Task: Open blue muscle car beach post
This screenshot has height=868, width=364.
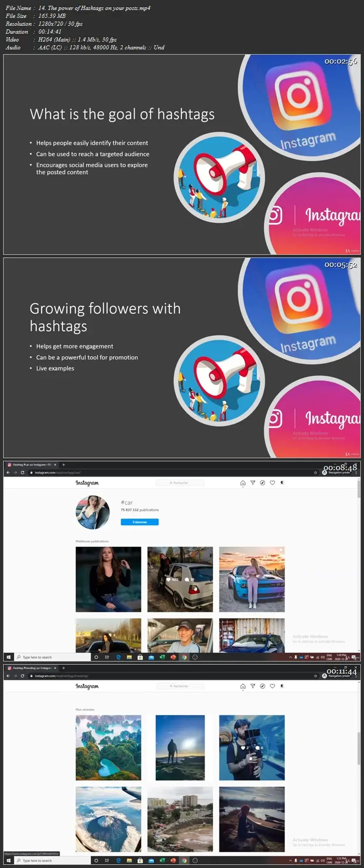Action: [252, 580]
